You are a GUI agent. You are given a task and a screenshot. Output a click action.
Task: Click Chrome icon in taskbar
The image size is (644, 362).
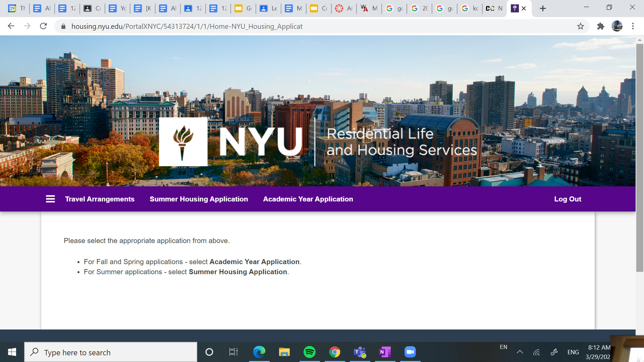tap(334, 352)
